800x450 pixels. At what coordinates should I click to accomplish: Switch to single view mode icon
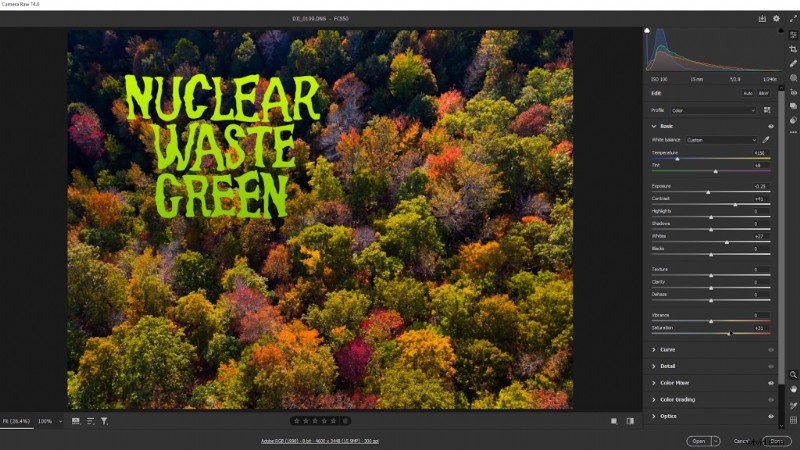coord(614,421)
